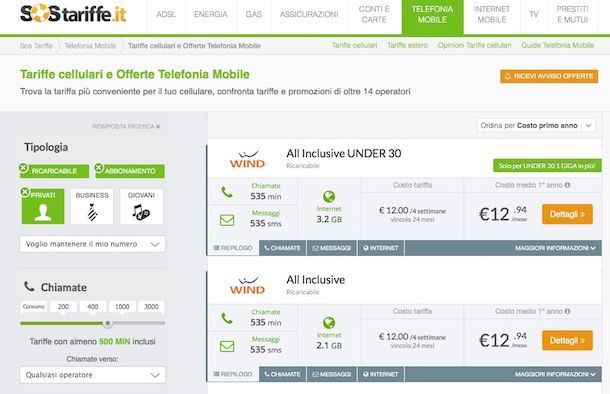Expand Maggiori Informazioni on first offer

point(555,248)
